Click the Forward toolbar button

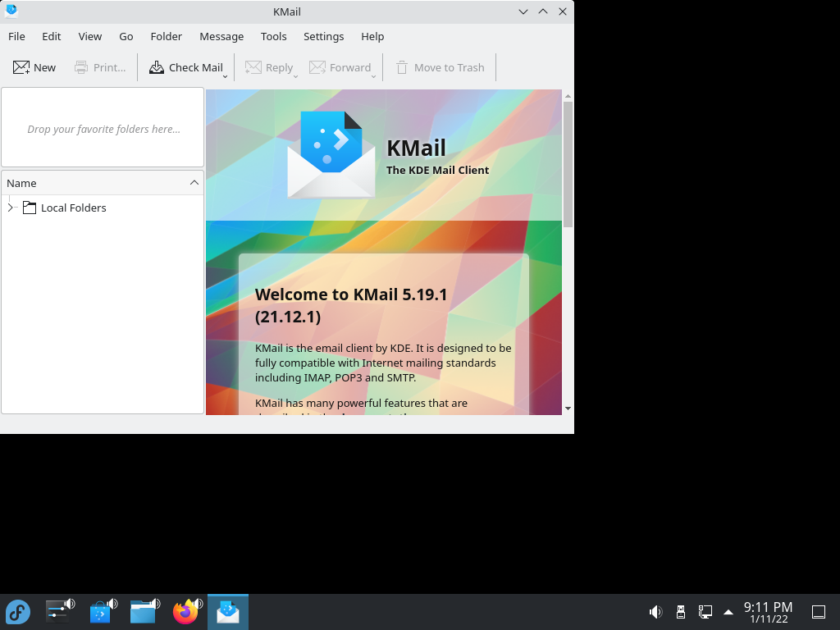[x=340, y=67]
